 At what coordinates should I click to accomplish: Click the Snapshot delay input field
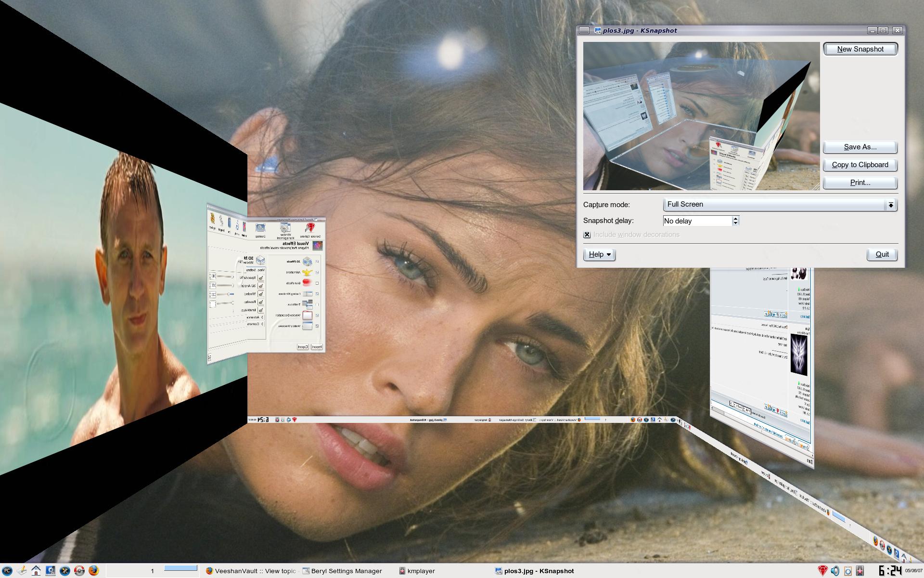(697, 221)
